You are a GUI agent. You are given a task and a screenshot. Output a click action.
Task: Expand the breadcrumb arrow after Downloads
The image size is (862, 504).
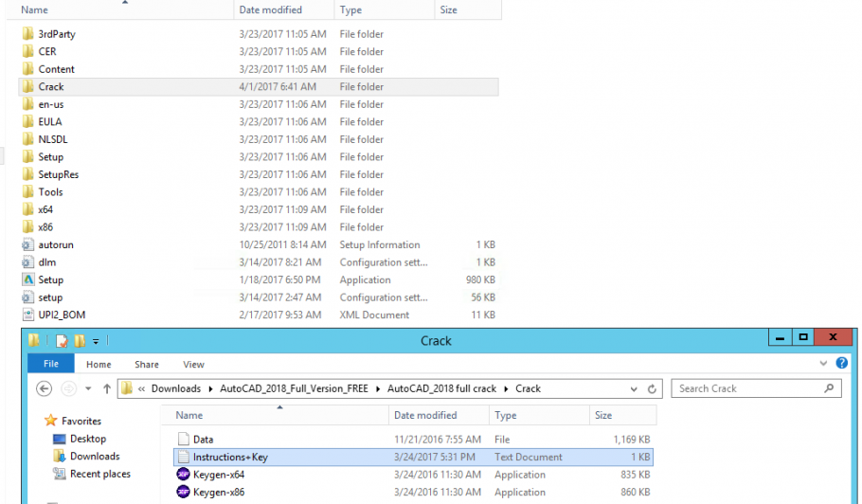(210, 388)
